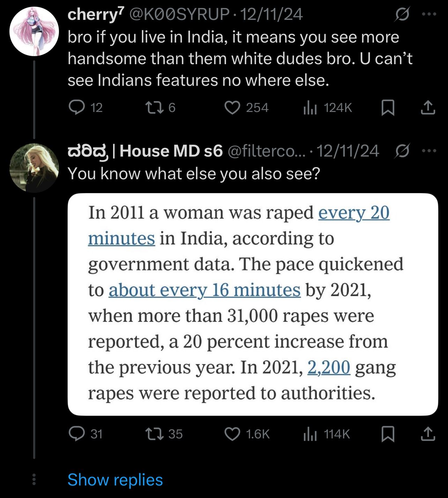Like the tweet by cherry

pos(232,107)
